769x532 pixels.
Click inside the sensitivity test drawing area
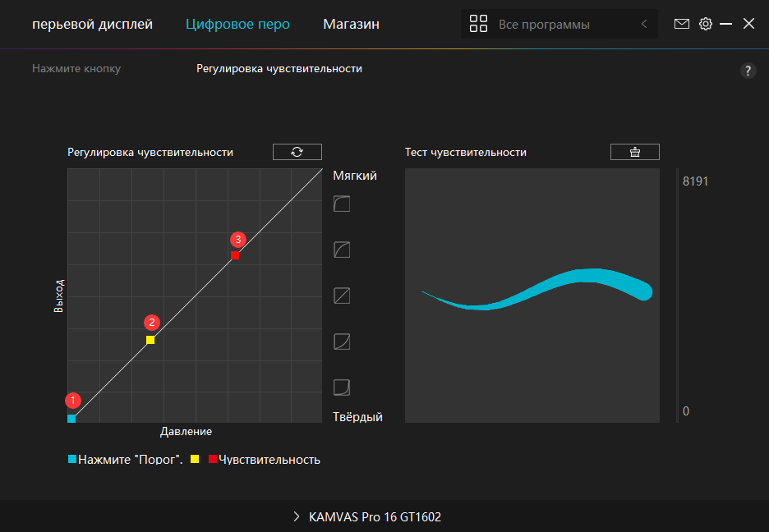[532, 361]
